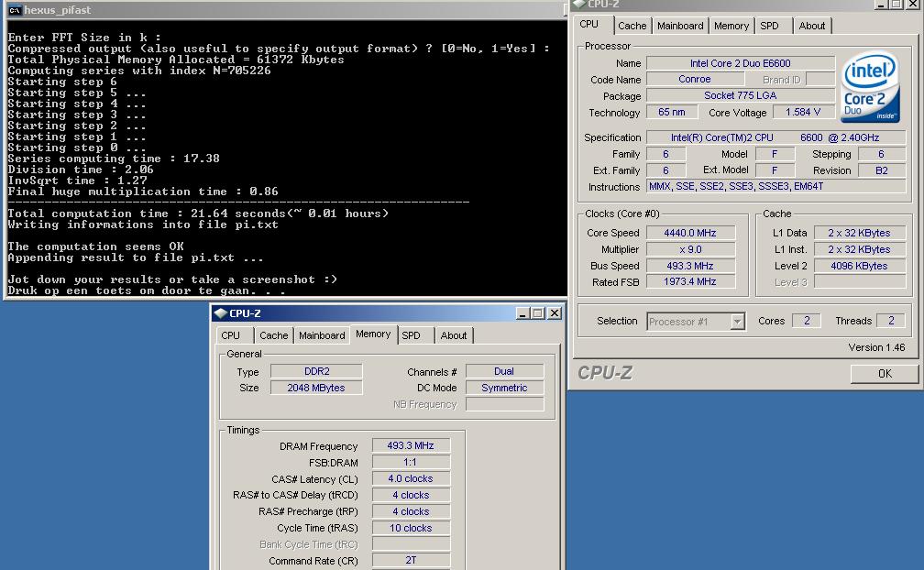Click the L1 Data value 2 x 32 KBytes
The width and height of the screenshot is (924, 570).
(x=859, y=233)
